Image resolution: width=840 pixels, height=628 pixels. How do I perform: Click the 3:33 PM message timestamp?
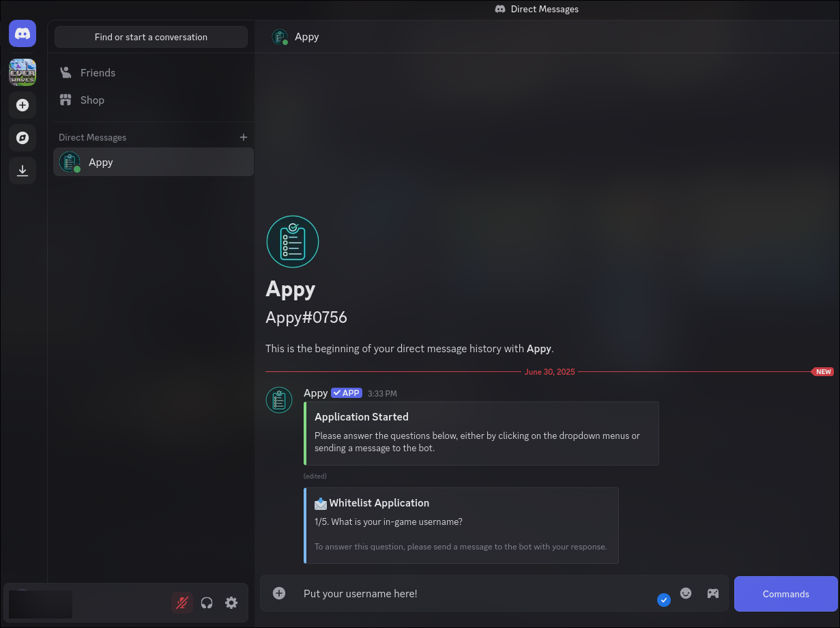[382, 394]
